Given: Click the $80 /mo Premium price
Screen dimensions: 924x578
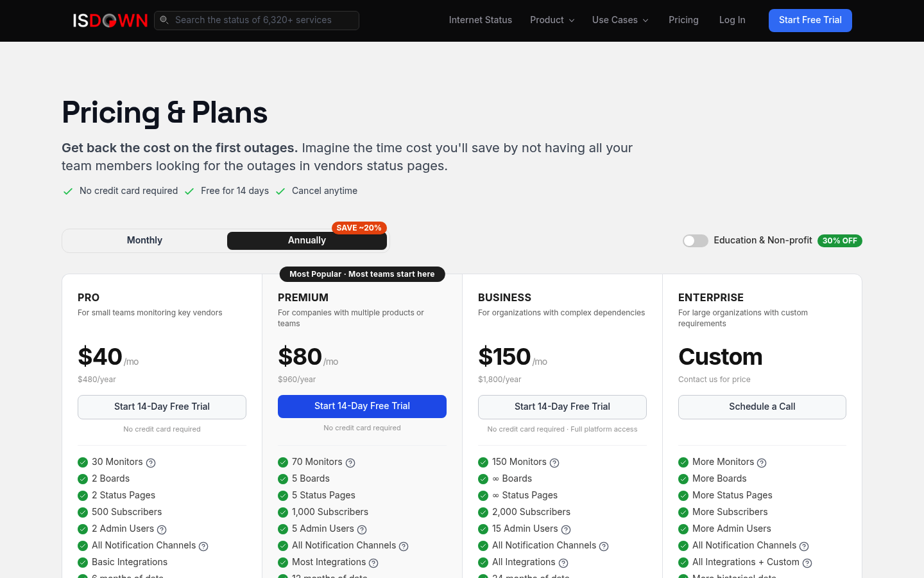Looking at the screenshot, I should tap(308, 357).
